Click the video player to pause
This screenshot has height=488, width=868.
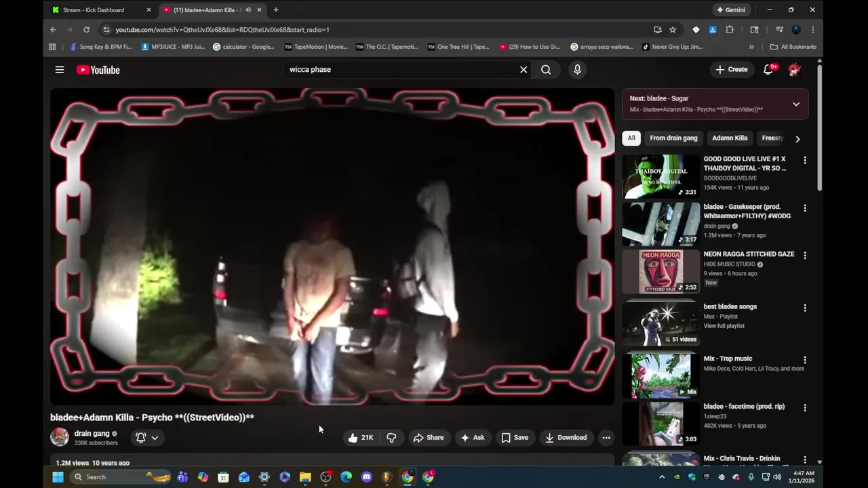[332, 247]
